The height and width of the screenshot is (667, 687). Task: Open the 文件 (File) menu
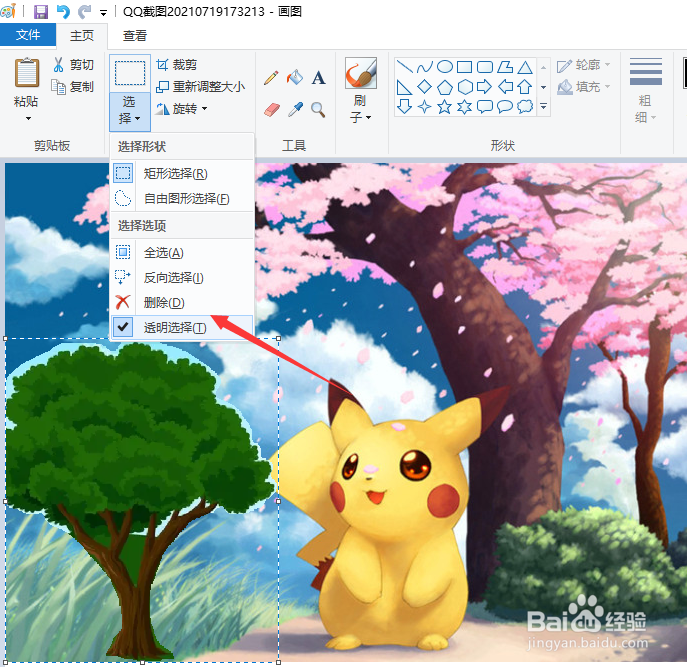(x=28, y=35)
